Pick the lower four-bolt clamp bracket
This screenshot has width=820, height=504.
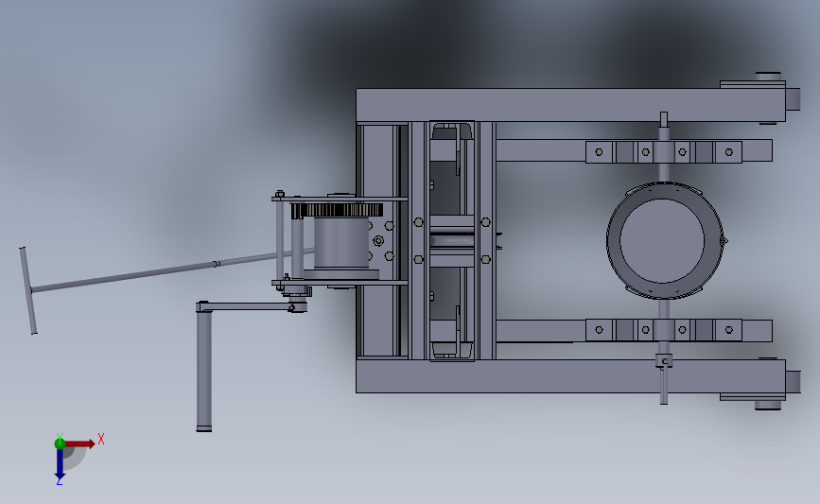(x=664, y=330)
